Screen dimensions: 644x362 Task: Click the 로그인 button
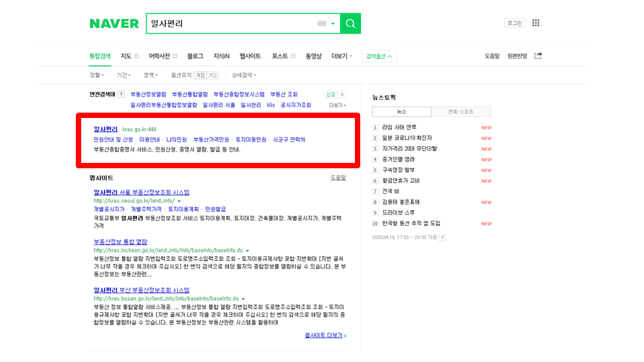tap(515, 23)
